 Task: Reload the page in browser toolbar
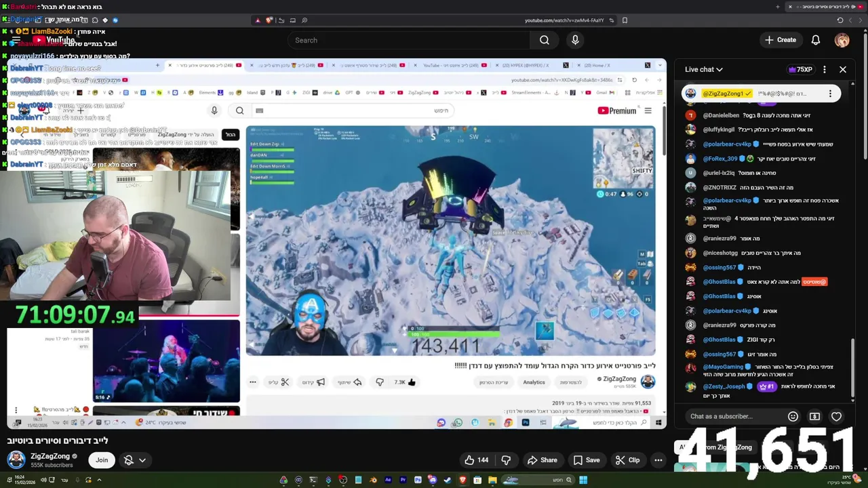tap(840, 20)
